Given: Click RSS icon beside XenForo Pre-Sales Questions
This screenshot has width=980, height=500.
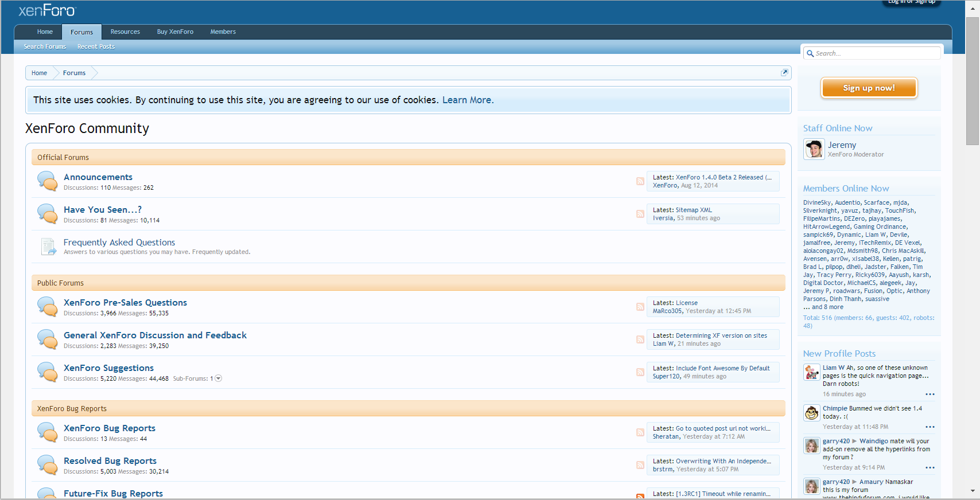Looking at the screenshot, I should 640,307.
